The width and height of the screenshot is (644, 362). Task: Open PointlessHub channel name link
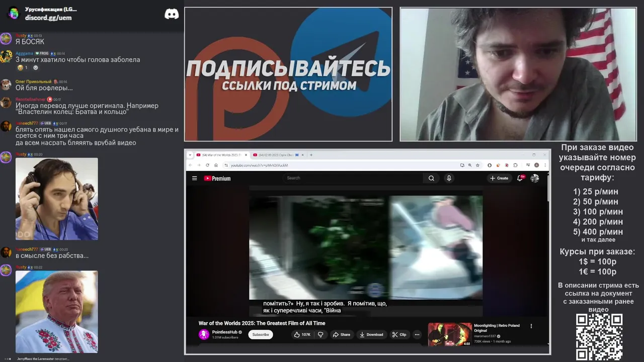click(224, 332)
